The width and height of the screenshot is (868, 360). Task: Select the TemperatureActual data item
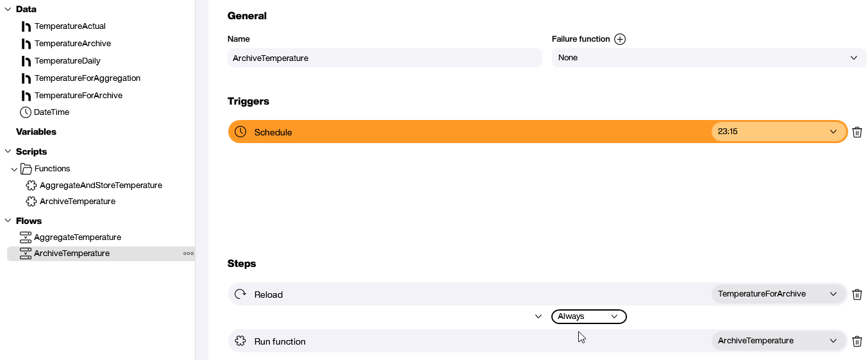[70, 26]
